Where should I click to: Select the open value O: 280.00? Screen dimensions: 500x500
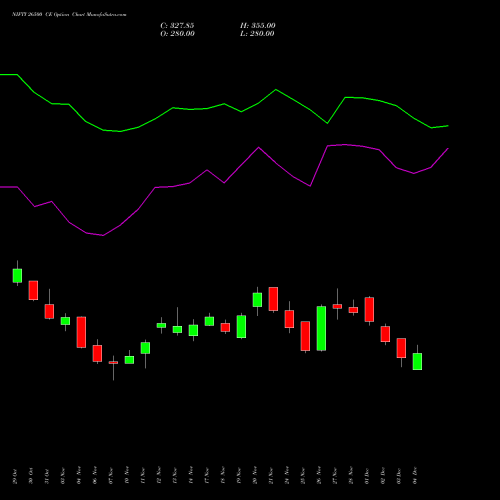pyautogui.click(x=177, y=34)
